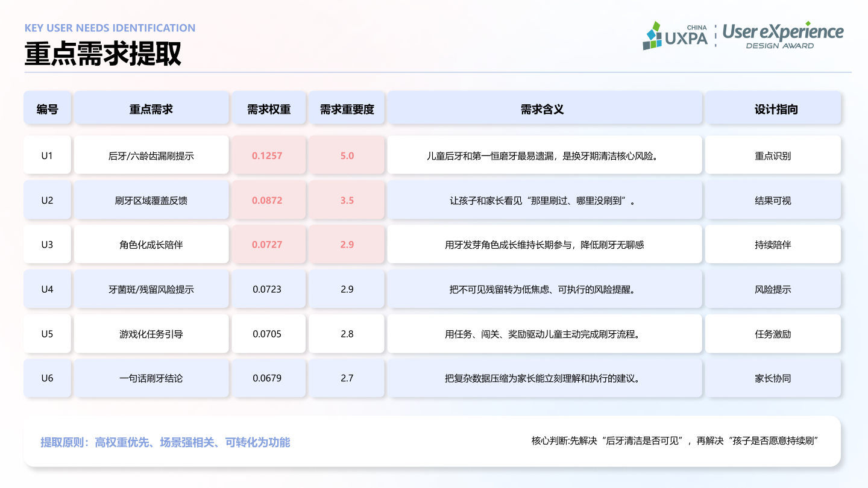The height and width of the screenshot is (488, 868).
Task: Click the weight value 0.0727
Action: [267, 245]
